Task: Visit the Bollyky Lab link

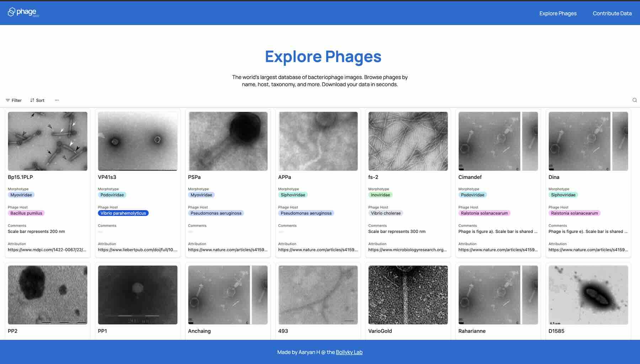Action: pos(349,352)
